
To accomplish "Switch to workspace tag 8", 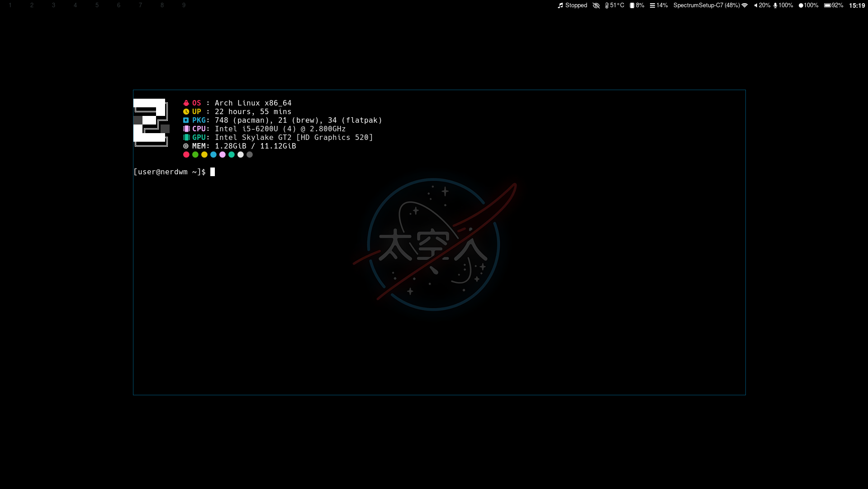I will point(162,5).
